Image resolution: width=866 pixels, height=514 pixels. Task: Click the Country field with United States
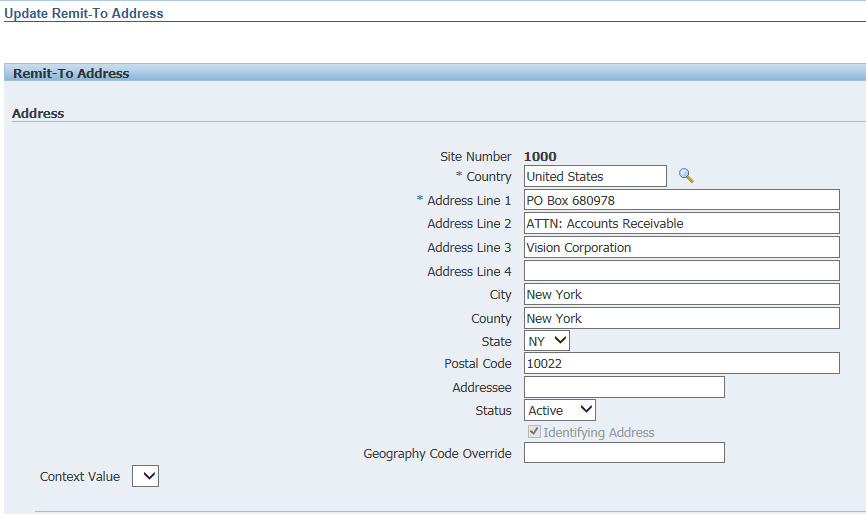594,176
